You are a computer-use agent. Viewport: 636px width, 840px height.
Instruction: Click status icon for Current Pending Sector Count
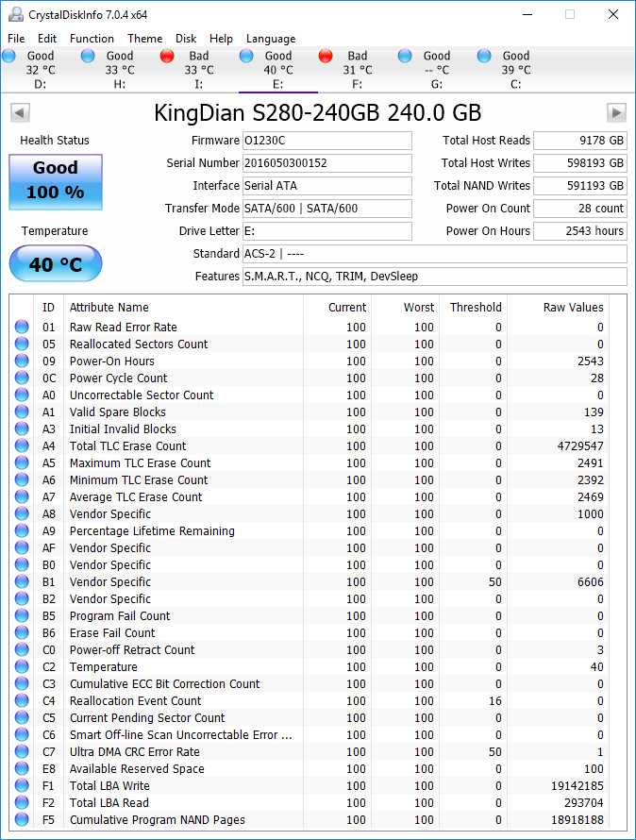pos(22,718)
